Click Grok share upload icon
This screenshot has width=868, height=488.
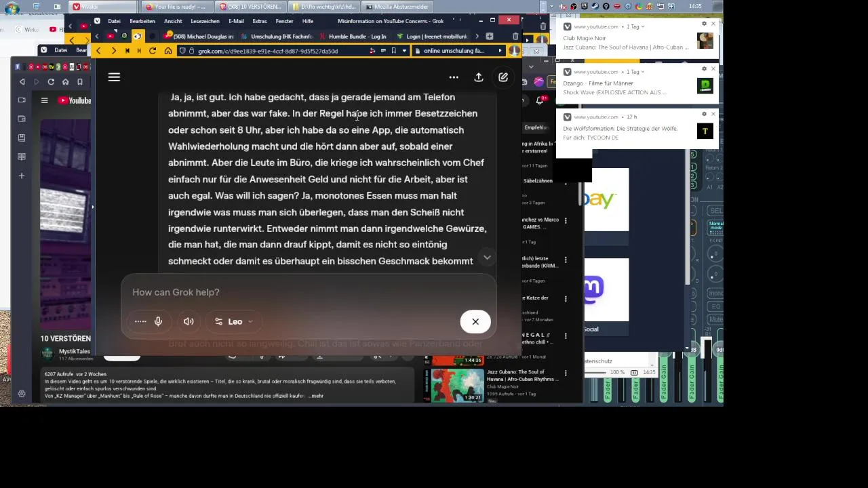point(479,77)
